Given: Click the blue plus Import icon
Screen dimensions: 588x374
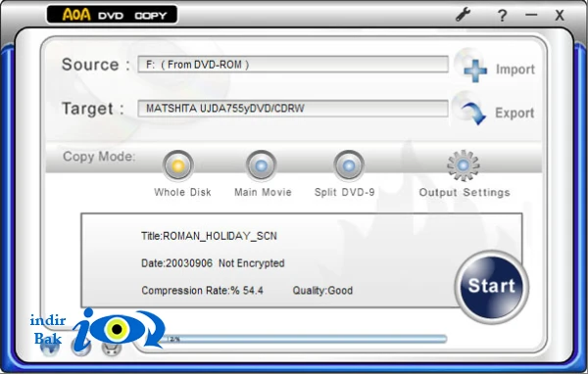Looking at the screenshot, I should tap(474, 70).
